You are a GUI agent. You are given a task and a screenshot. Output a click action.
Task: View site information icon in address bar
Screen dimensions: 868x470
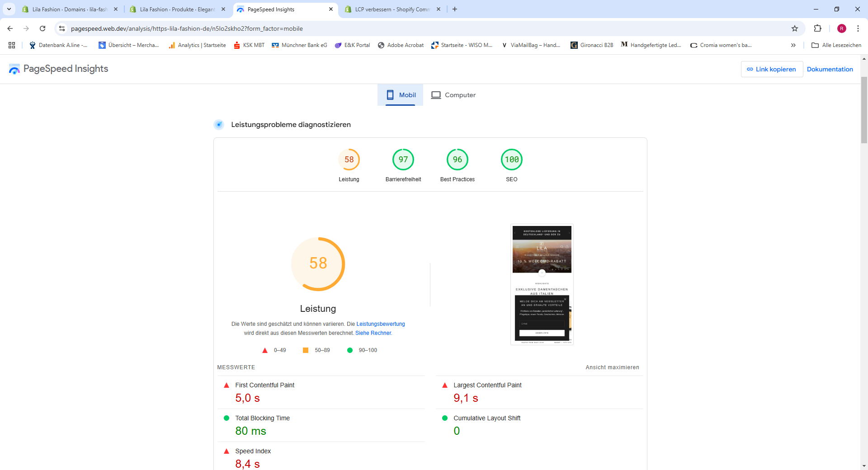point(62,28)
